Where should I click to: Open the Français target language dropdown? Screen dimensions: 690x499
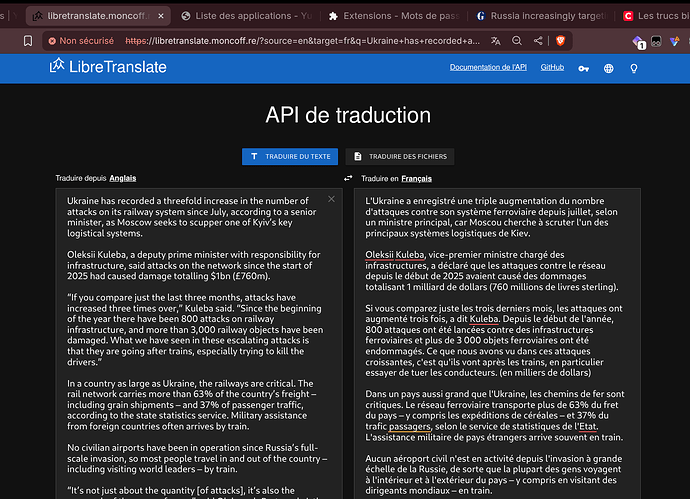point(416,178)
